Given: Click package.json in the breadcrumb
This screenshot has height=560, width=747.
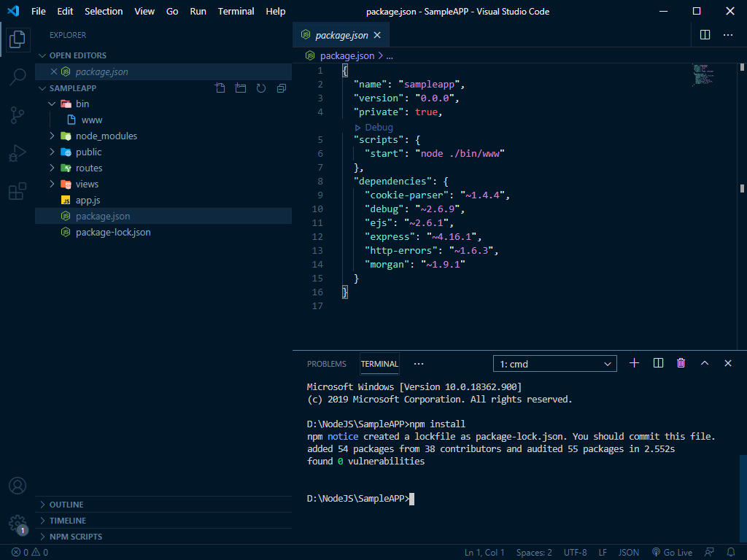Looking at the screenshot, I should coord(347,55).
